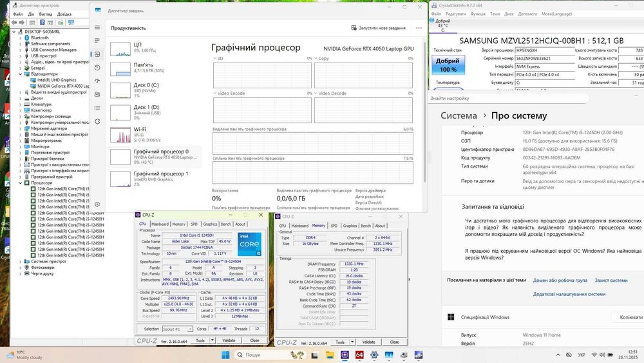Switch to Bench tab in left CPU-Z
Image resolution: width=644 pixels, height=363 pixels.
(x=226, y=224)
